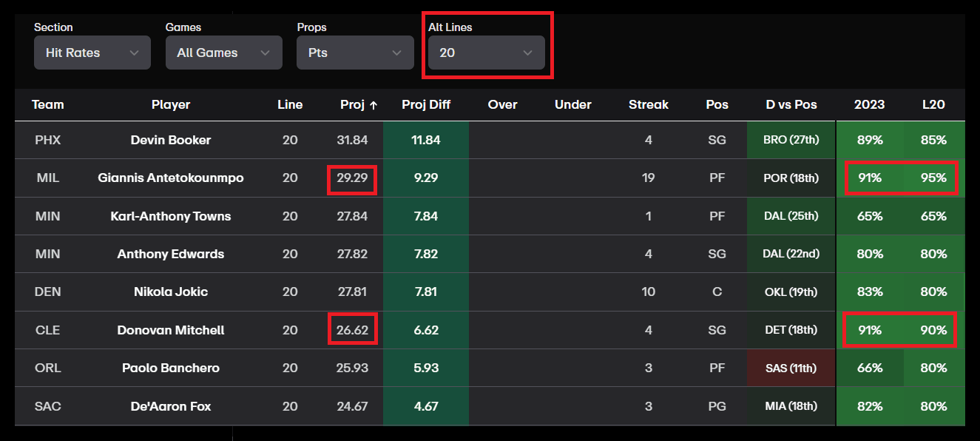The image size is (980, 441).
Task: Sort by the L20 column header
Action: coord(934,105)
